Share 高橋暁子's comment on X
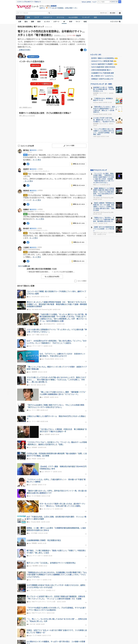138x644 pixels. coord(25,223)
